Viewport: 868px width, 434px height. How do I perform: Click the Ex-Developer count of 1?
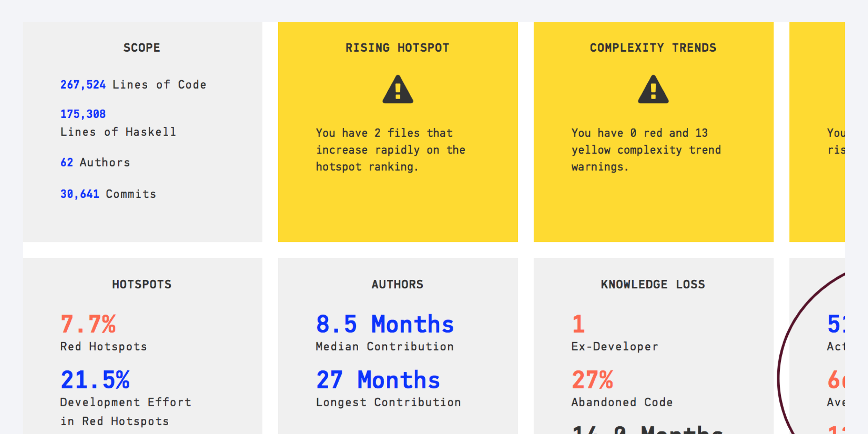click(578, 324)
